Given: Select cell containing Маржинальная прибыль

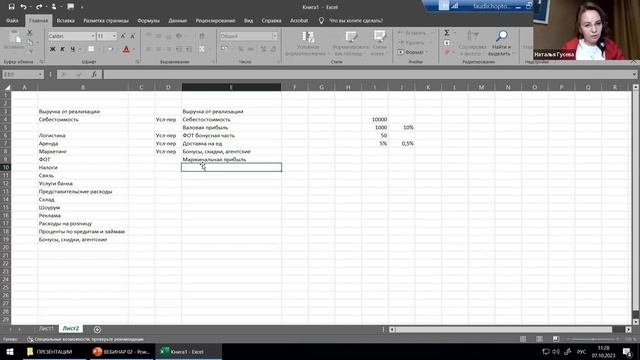Looking at the screenshot, I should click(231, 160).
